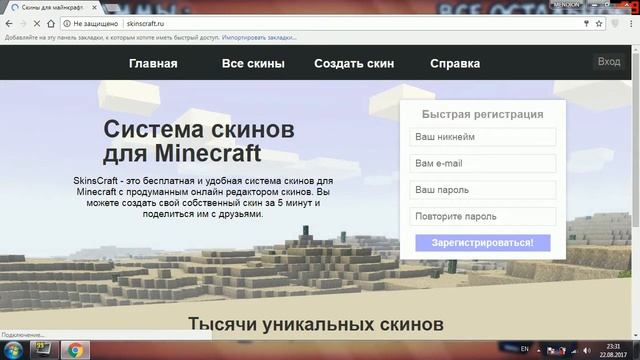Click the not-secure site info icon

(67, 24)
